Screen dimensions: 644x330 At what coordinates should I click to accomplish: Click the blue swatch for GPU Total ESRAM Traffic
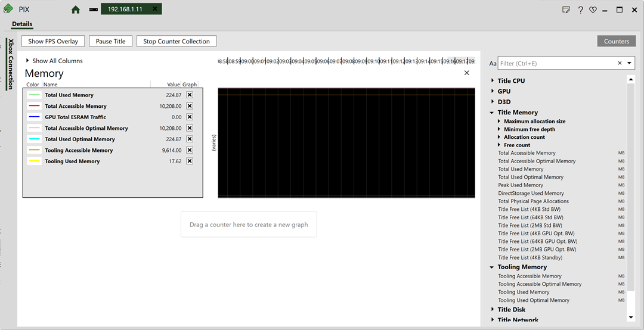click(34, 117)
